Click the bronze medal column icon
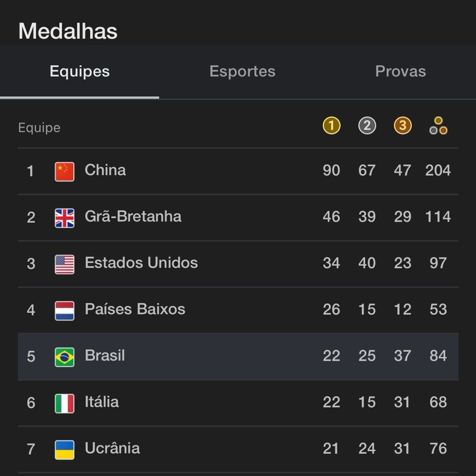476x476 pixels. click(402, 125)
